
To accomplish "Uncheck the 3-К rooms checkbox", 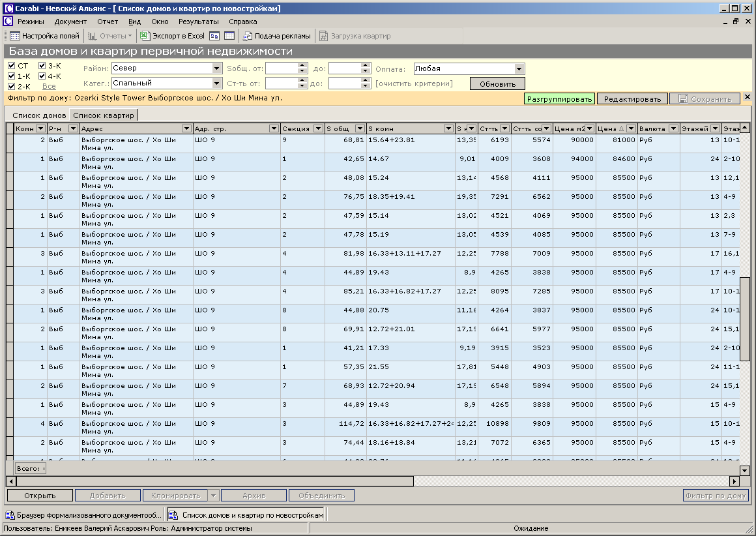I will click(42, 66).
